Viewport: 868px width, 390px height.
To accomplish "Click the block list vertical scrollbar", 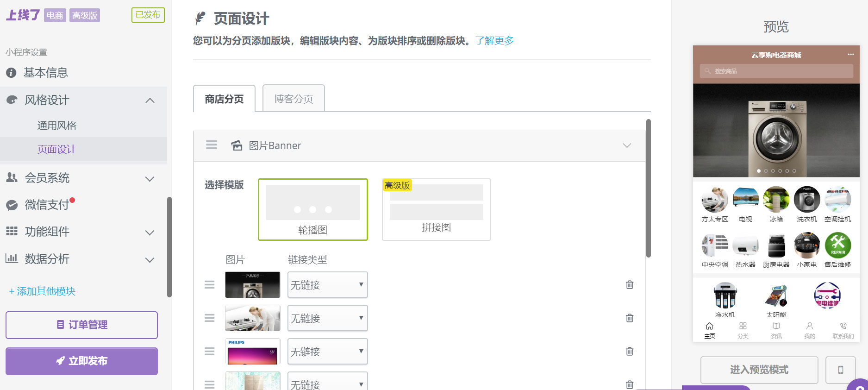I will tap(648, 188).
